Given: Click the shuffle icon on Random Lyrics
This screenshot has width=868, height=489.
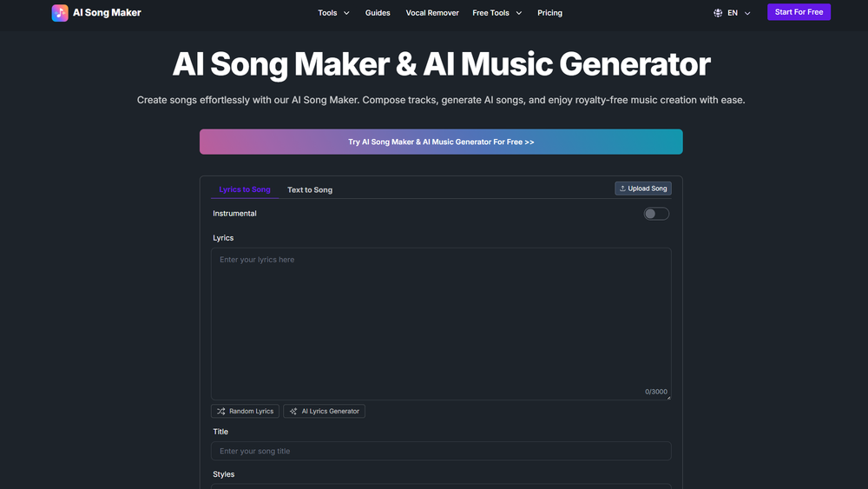Looking at the screenshot, I should [x=220, y=411].
